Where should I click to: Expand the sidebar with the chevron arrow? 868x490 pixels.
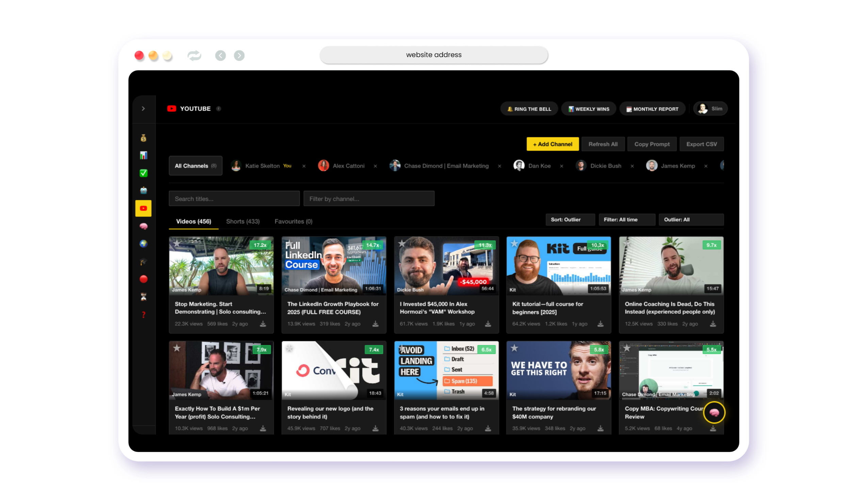click(143, 109)
